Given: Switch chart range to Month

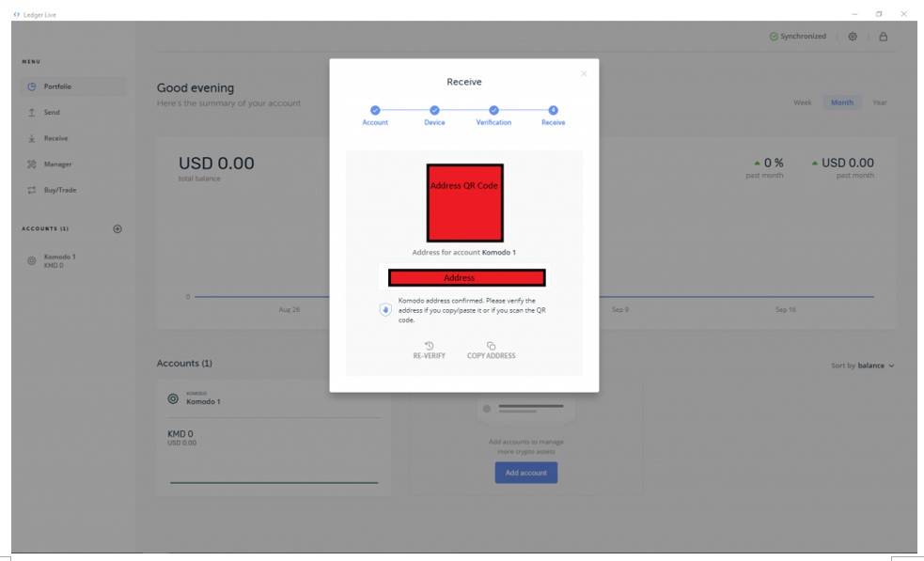Looking at the screenshot, I should tap(842, 102).
